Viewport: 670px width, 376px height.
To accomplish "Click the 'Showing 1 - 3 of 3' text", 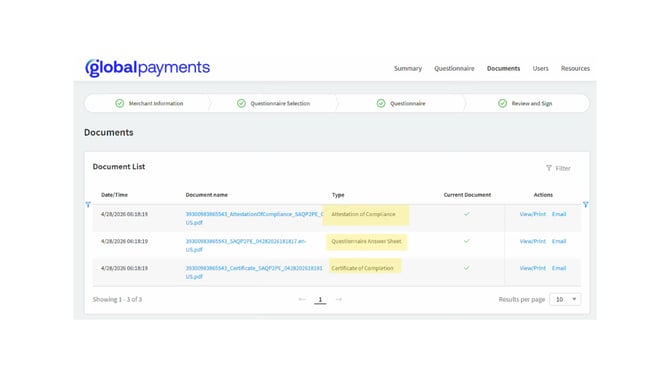I will tap(117, 299).
